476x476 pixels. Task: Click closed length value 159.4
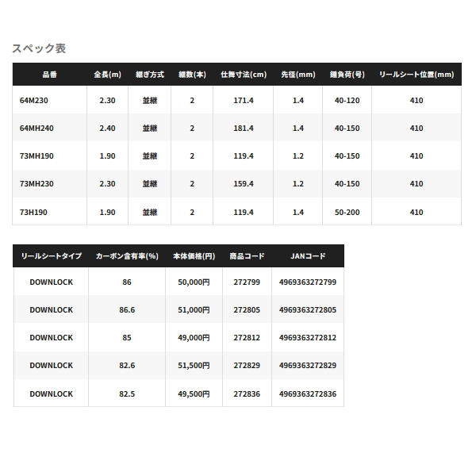tap(244, 184)
